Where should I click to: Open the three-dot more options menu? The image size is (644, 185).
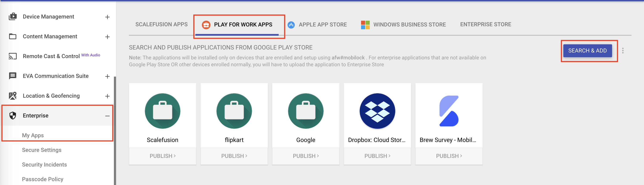623,51
